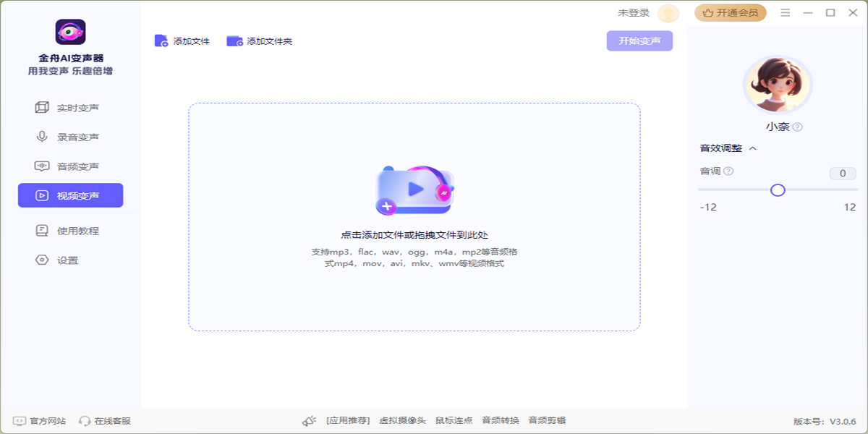
Task: Open the 音频转换 recommended app
Action: point(501,420)
